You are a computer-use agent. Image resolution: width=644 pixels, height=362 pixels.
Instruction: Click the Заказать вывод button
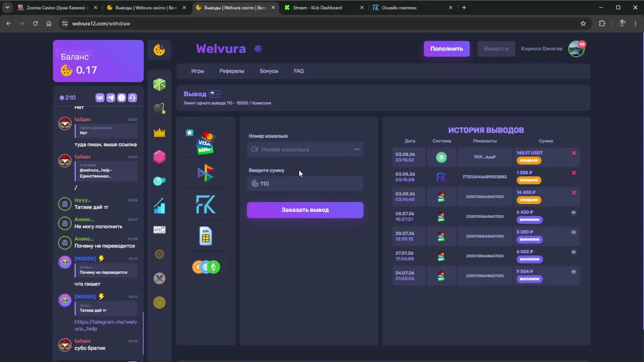coord(305,210)
